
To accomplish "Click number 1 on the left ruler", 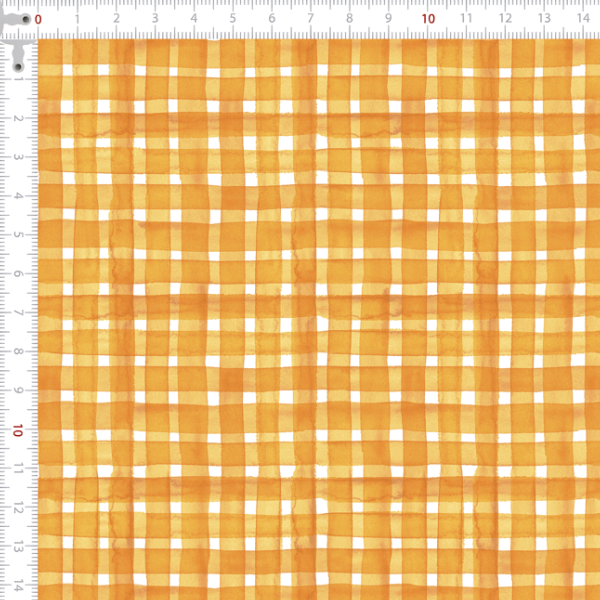I will pyautogui.click(x=18, y=79).
